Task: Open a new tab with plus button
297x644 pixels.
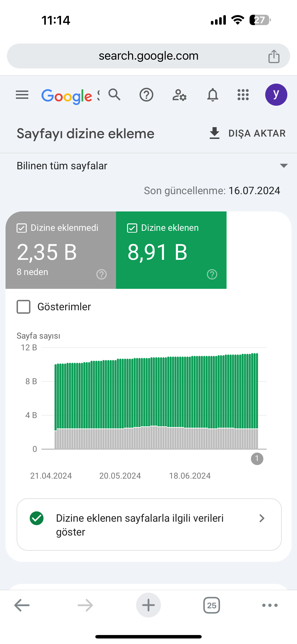Action: pyautogui.click(x=148, y=605)
